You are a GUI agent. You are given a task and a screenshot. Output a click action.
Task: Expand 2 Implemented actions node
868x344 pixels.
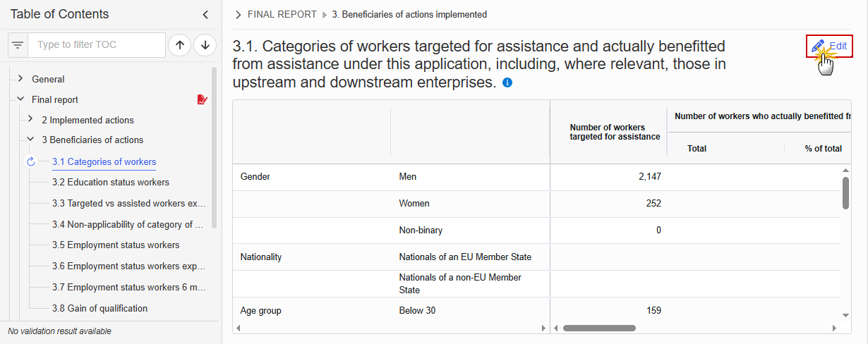[x=30, y=119]
